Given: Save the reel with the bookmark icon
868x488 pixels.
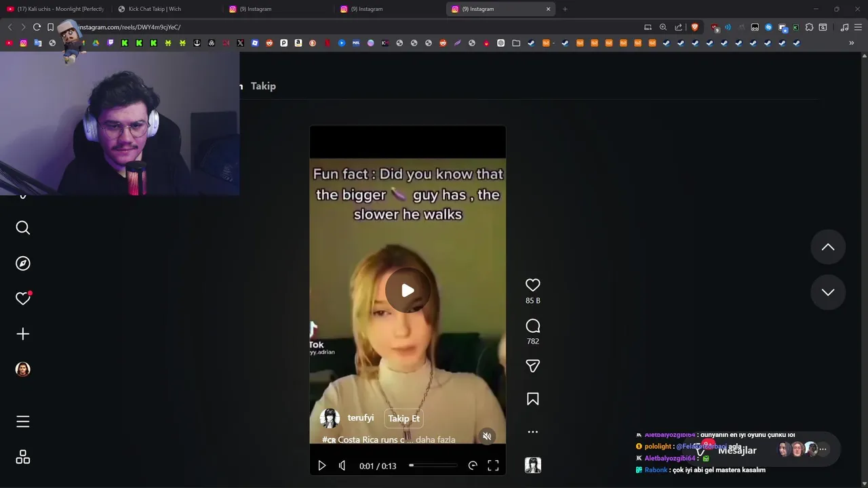Looking at the screenshot, I should 533,399.
